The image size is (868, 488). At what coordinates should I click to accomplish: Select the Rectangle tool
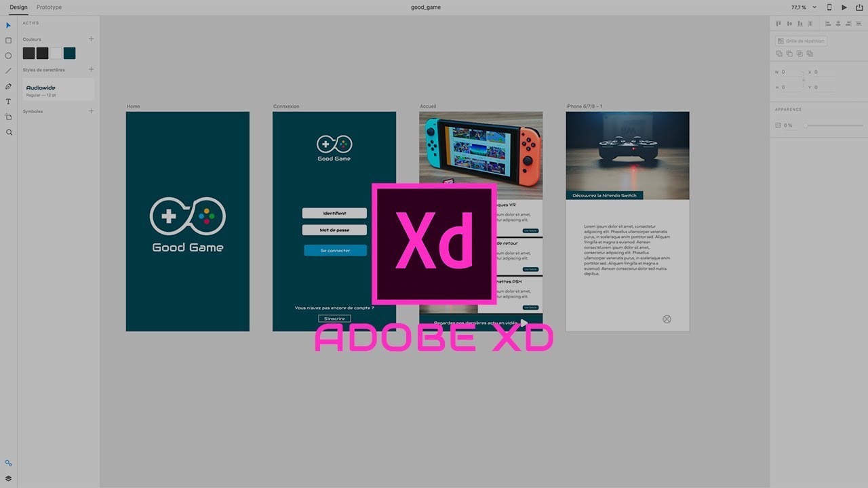(x=9, y=41)
